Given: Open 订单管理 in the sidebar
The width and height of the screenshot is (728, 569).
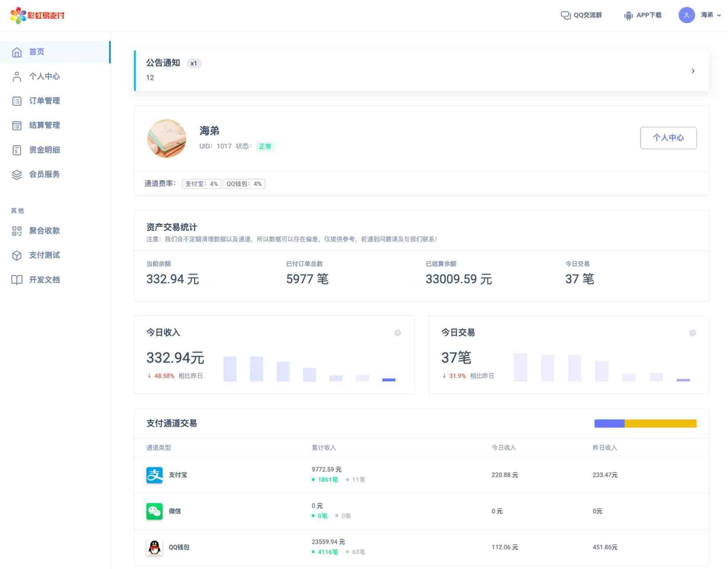Looking at the screenshot, I should (44, 101).
